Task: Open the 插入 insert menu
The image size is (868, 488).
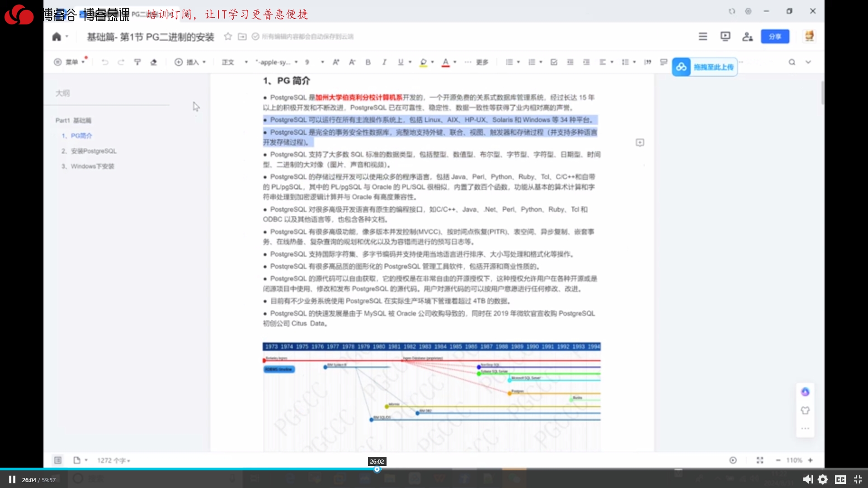Action: 190,62
